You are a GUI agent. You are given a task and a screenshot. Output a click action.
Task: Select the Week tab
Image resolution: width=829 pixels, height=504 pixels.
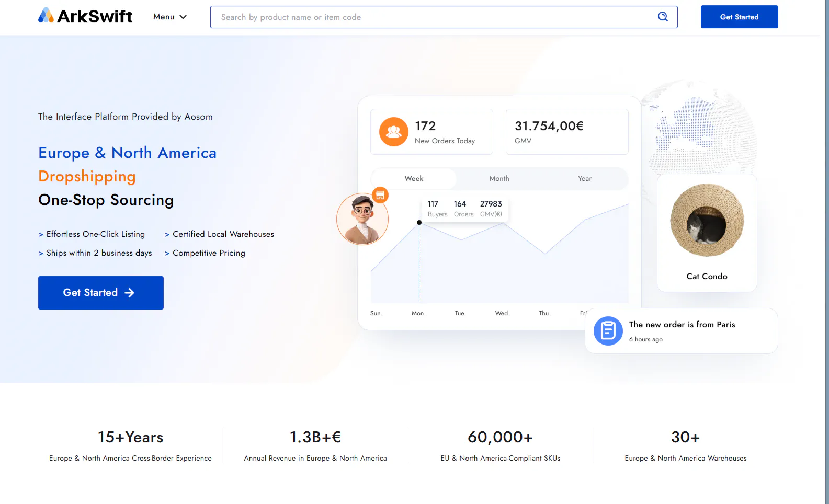pyautogui.click(x=414, y=179)
